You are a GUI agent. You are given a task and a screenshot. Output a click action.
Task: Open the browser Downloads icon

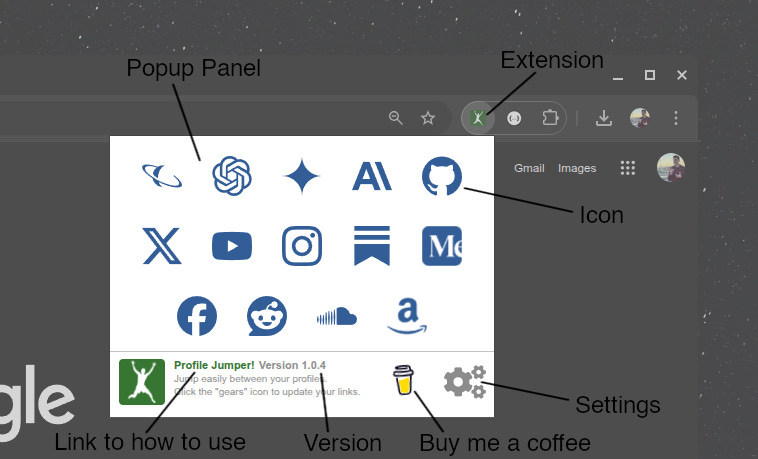(x=604, y=118)
